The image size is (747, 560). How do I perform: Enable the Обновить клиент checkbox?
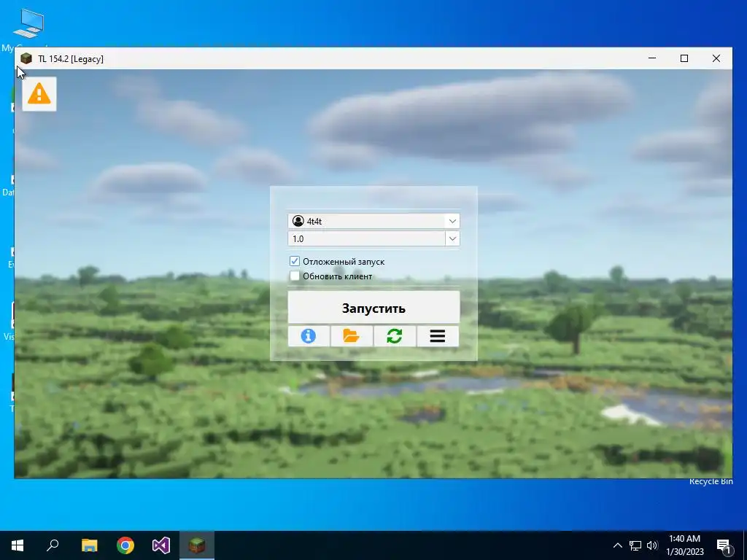coord(295,276)
